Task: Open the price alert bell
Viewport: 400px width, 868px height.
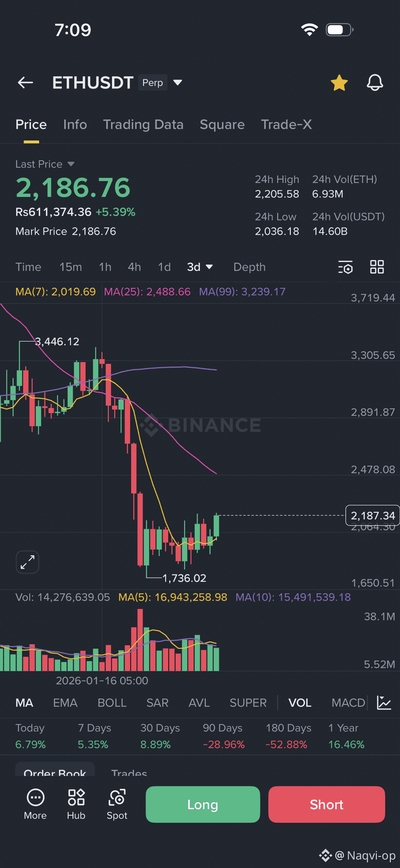Action: [x=375, y=83]
